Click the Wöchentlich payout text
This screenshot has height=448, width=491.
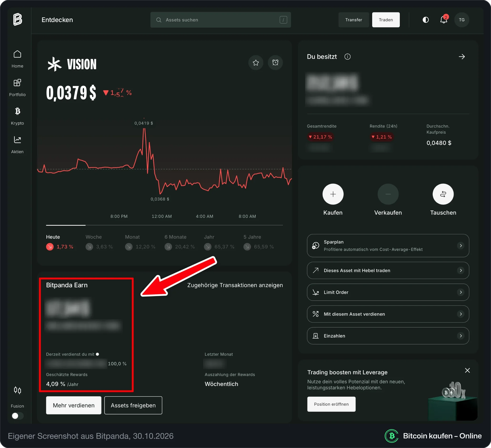221,384
